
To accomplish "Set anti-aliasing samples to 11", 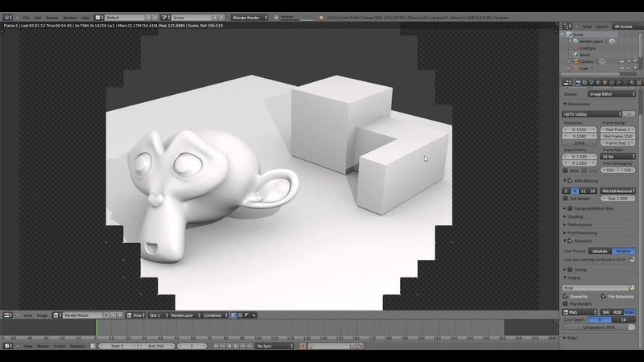I will (583, 191).
